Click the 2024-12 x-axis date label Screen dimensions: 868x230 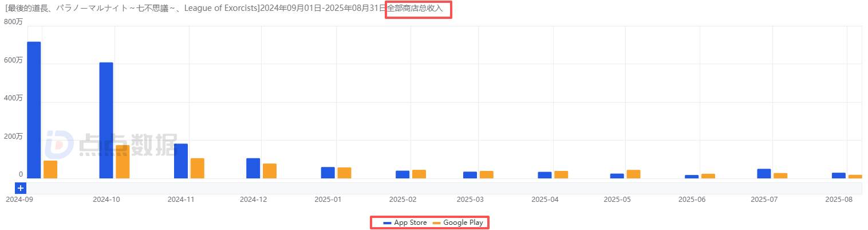click(x=254, y=200)
